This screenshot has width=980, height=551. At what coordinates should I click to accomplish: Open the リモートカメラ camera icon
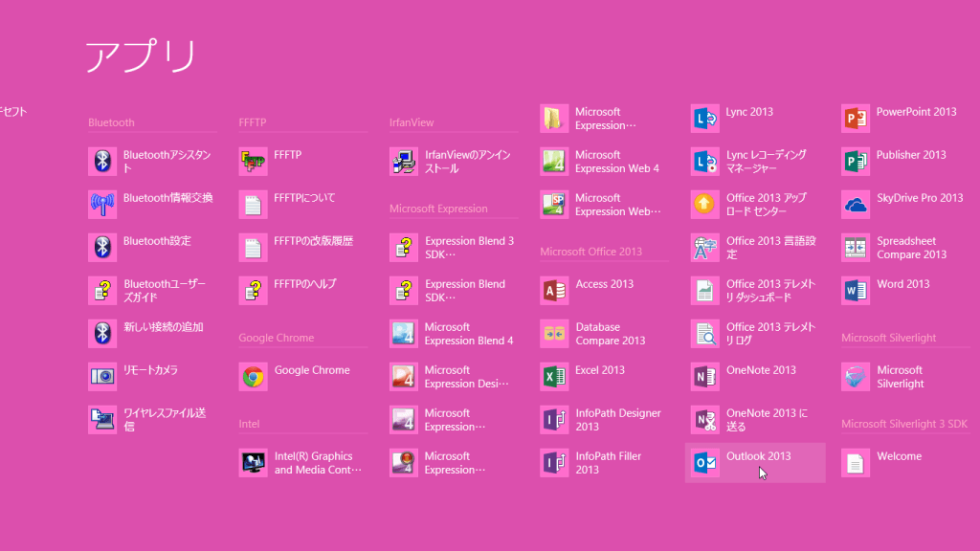point(102,377)
